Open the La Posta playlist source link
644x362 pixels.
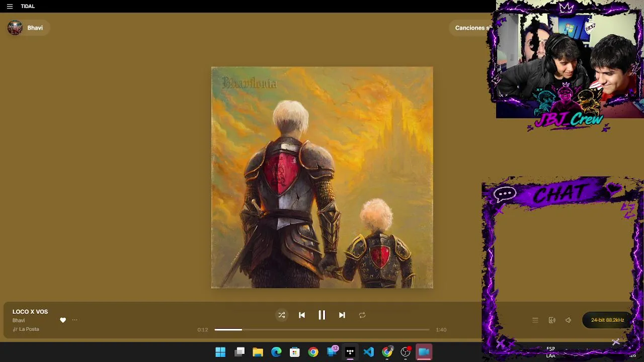click(29, 329)
